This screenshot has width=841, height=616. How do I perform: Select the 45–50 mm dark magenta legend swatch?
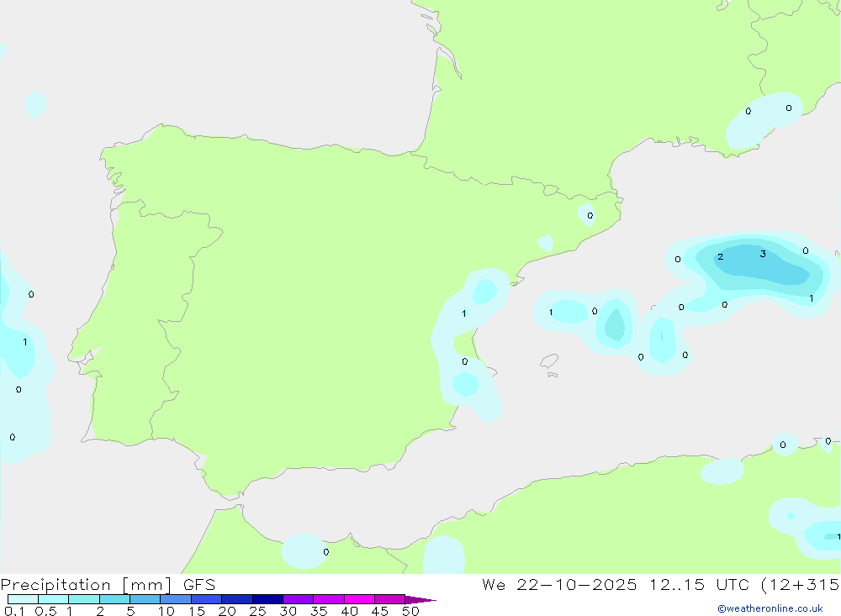click(x=389, y=599)
